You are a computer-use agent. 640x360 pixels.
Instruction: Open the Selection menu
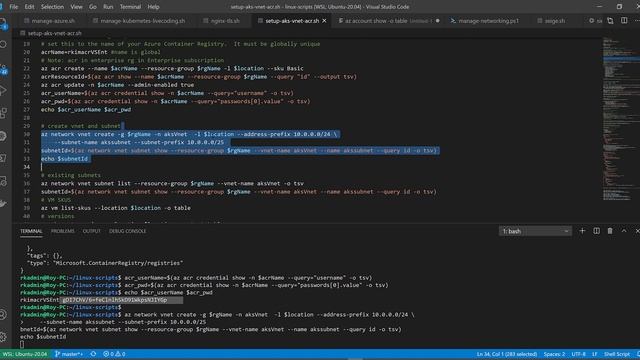(52, 7)
